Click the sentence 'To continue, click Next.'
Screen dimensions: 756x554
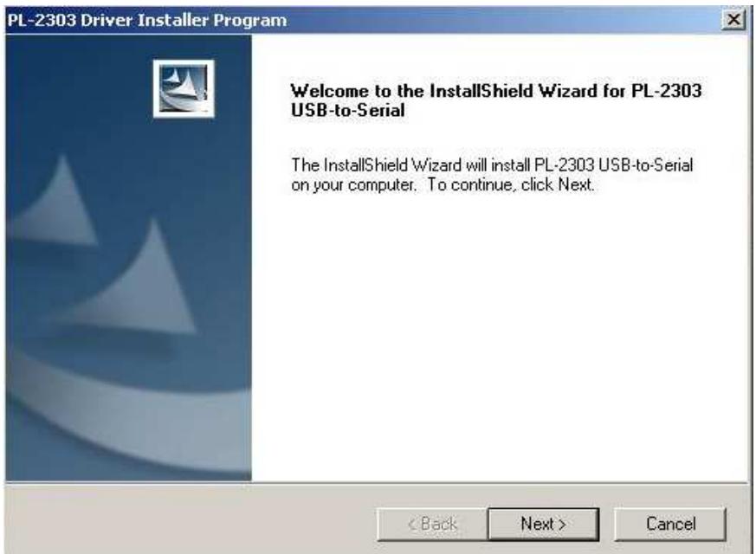(511, 184)
